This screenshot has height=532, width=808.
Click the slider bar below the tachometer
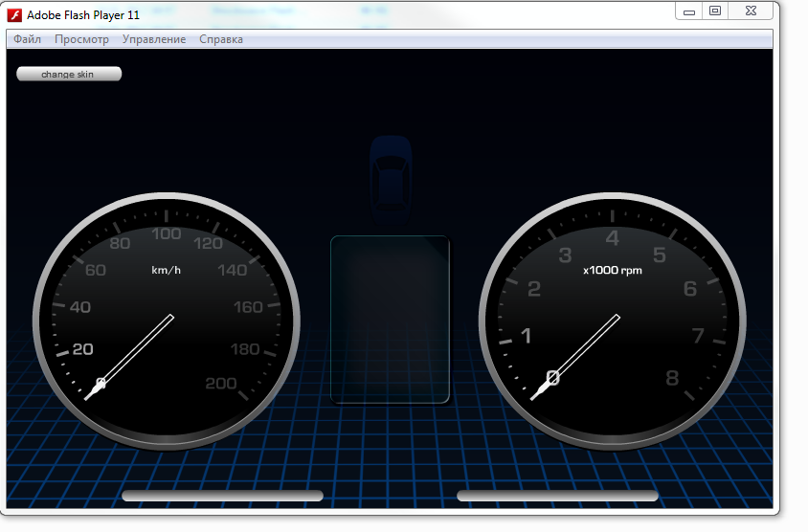(x=557, y=496)
